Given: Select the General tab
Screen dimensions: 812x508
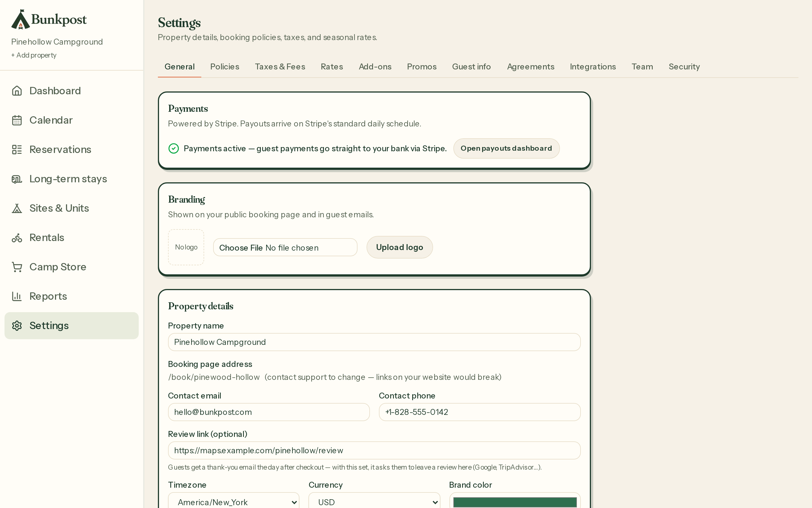Looking at the screenshot, I should click(x=180, y=67).
